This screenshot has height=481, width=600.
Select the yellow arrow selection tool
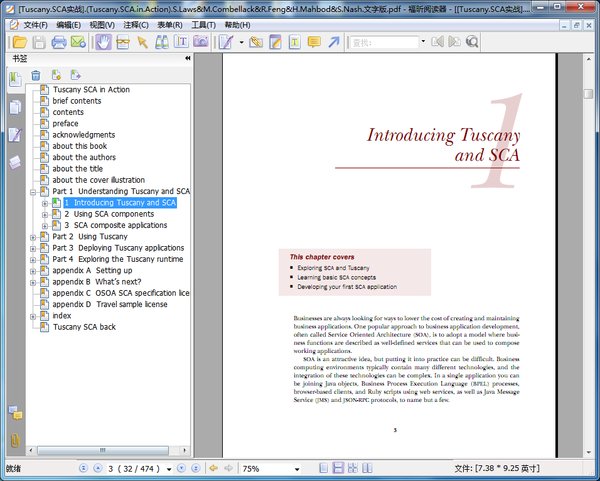click(x=142, y=42)
